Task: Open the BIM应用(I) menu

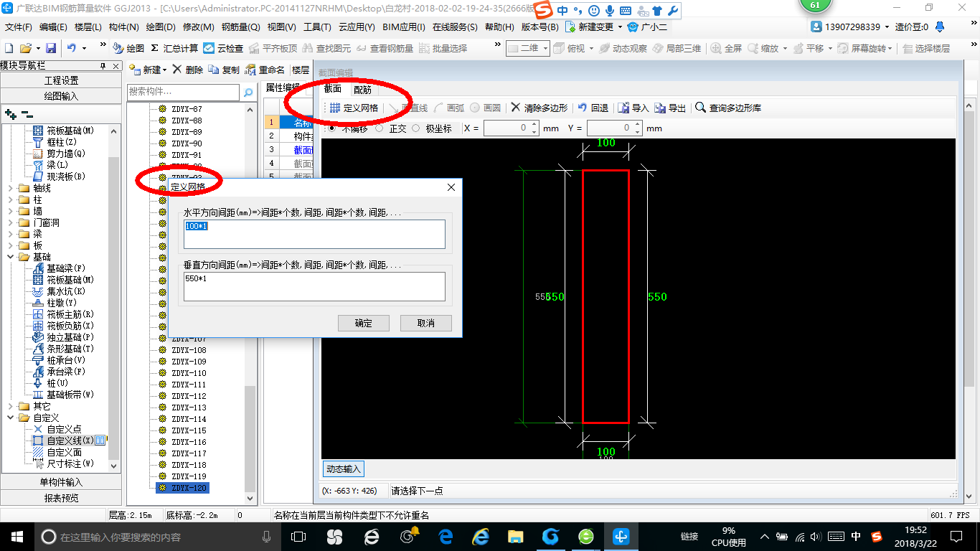Action: pos(404,27)
